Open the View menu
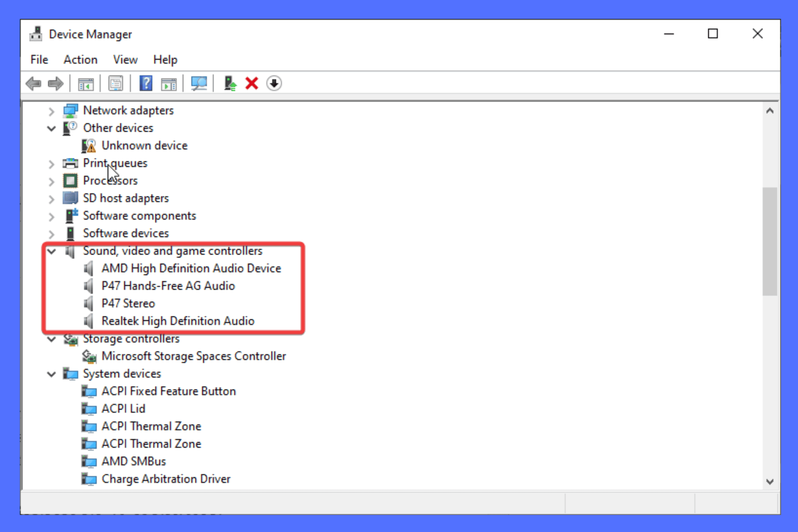Image resolution: width=798 pixels, height=532 pixels. click(x=125, y=59)
